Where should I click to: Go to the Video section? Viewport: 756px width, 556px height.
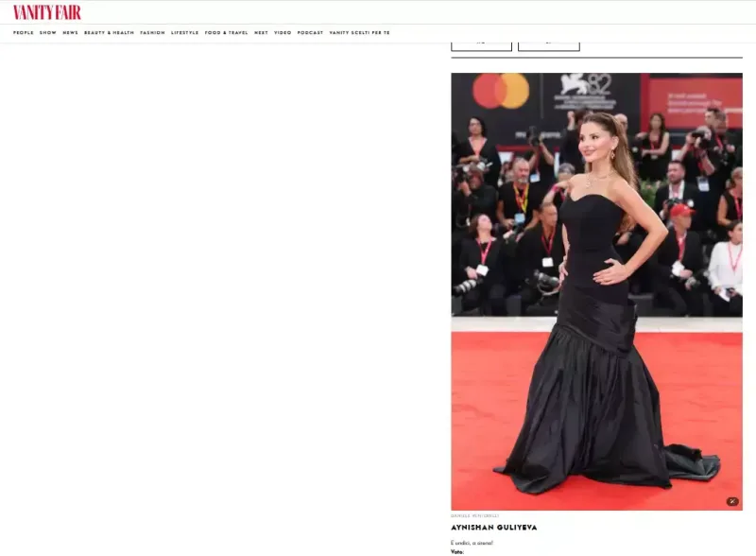(x=283, y=33)
